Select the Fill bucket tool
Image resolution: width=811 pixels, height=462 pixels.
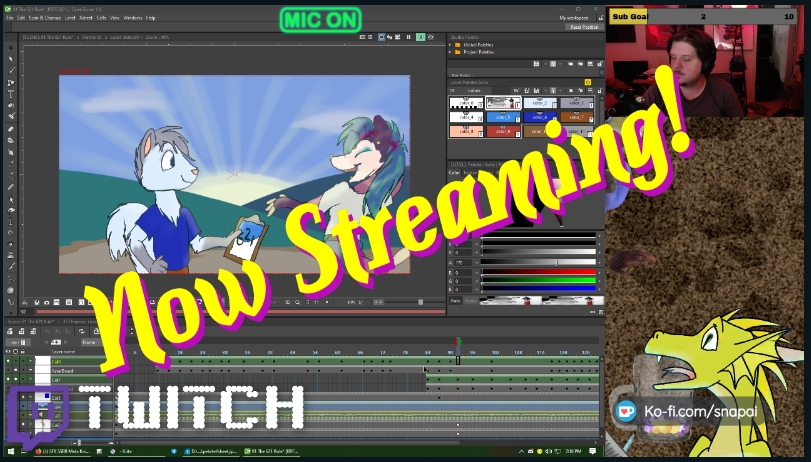[11, 106]
